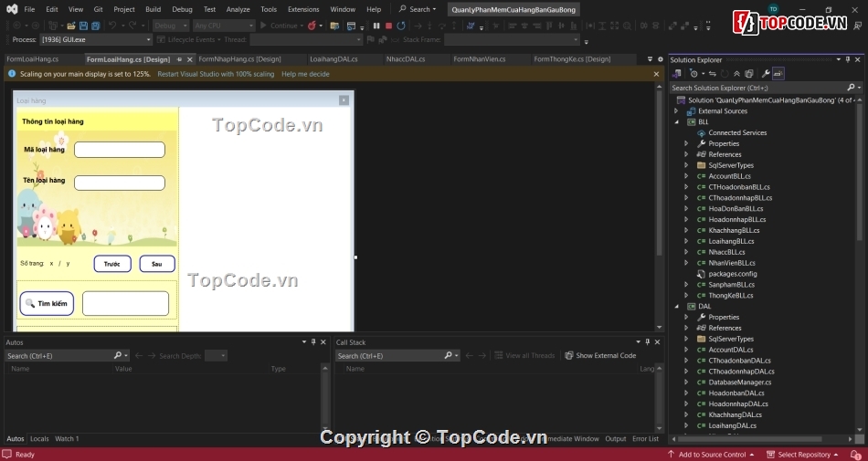Toggle Preview Selected Items in Solution Explorer

click(x=778, y=73)
